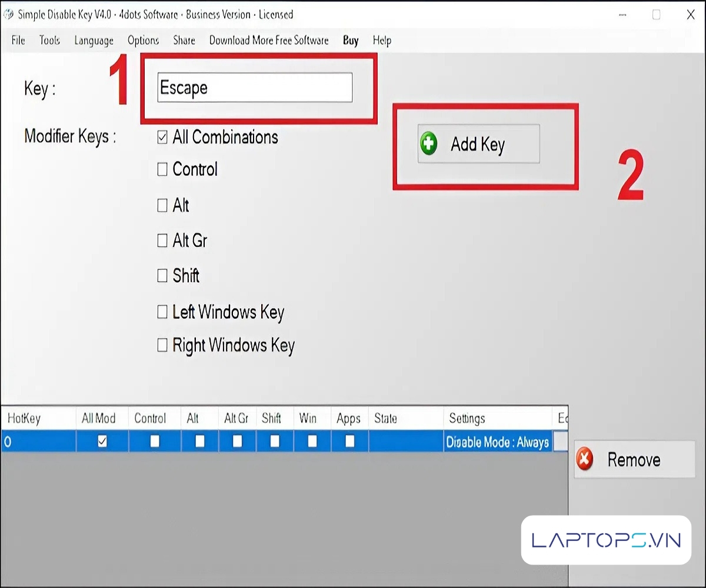
Task: Open the File menu
Action: [18, 41]
